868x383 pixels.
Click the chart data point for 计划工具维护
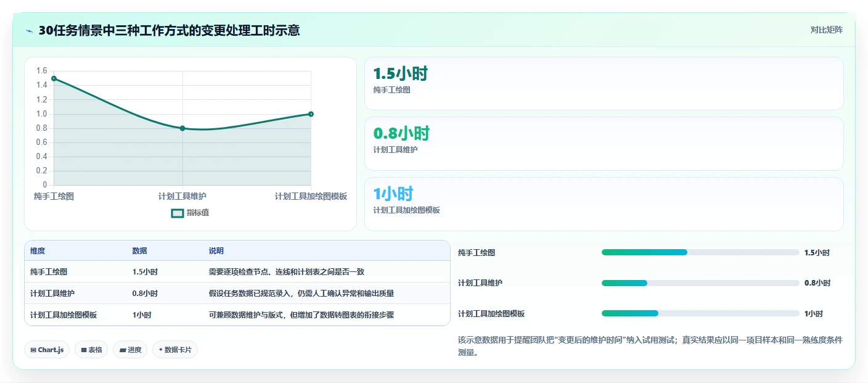tap(182, 128)
